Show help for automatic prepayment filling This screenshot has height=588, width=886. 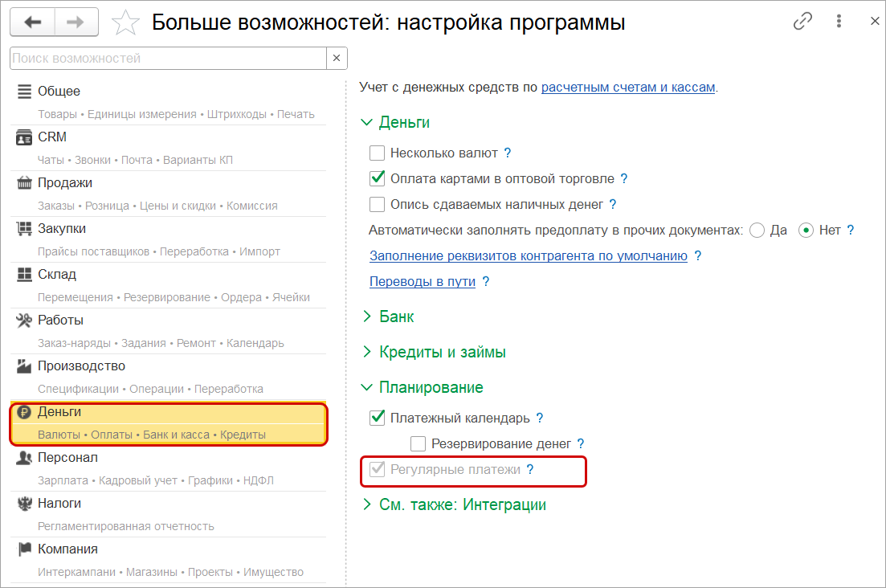pos(851,230)
